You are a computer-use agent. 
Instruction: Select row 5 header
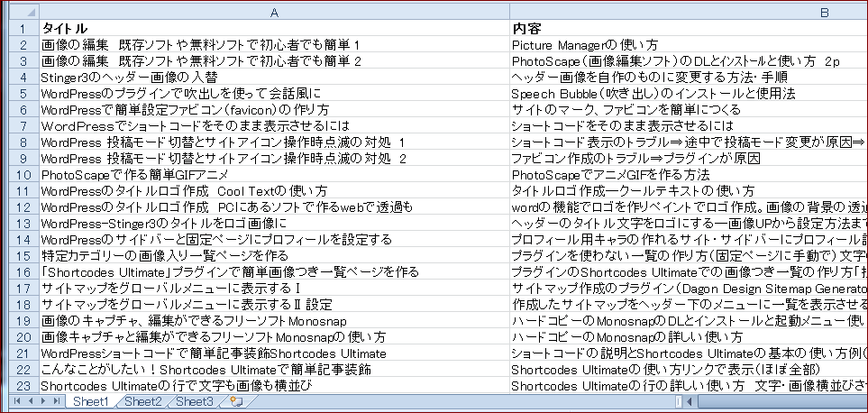tap(23, 93)
